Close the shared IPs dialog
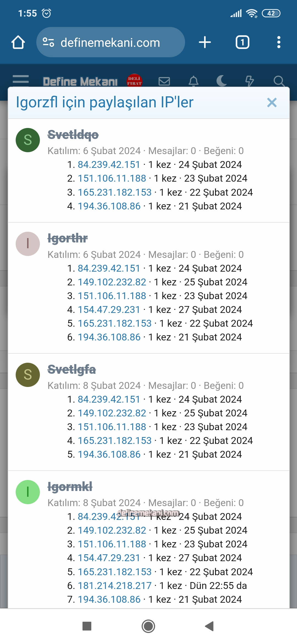Viewport: 297px width, 644px height. 272,103
